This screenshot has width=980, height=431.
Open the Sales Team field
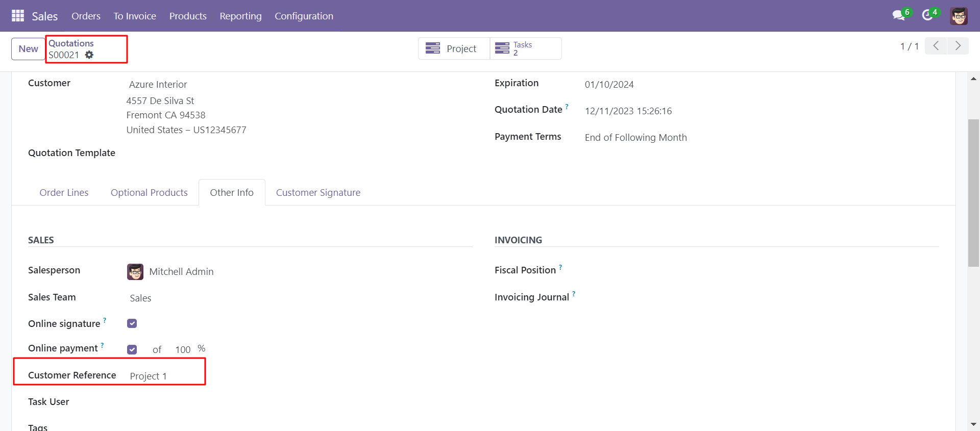tap(140, 298)
